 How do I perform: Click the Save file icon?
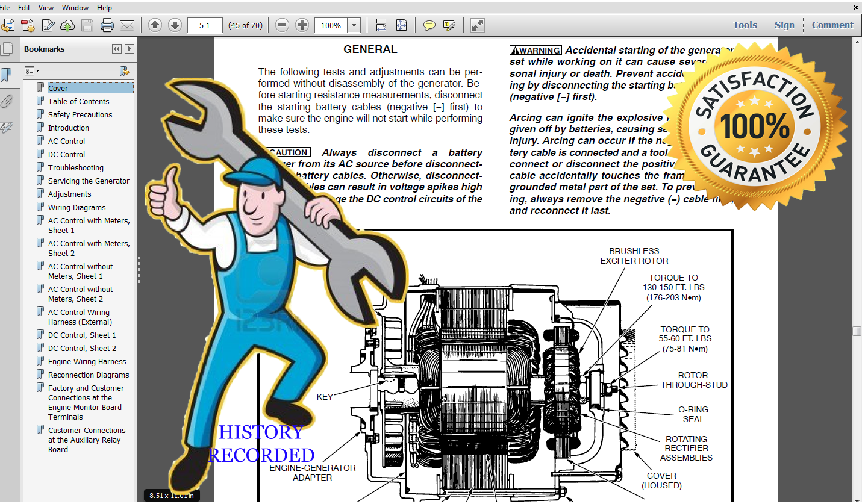(88, 25)
